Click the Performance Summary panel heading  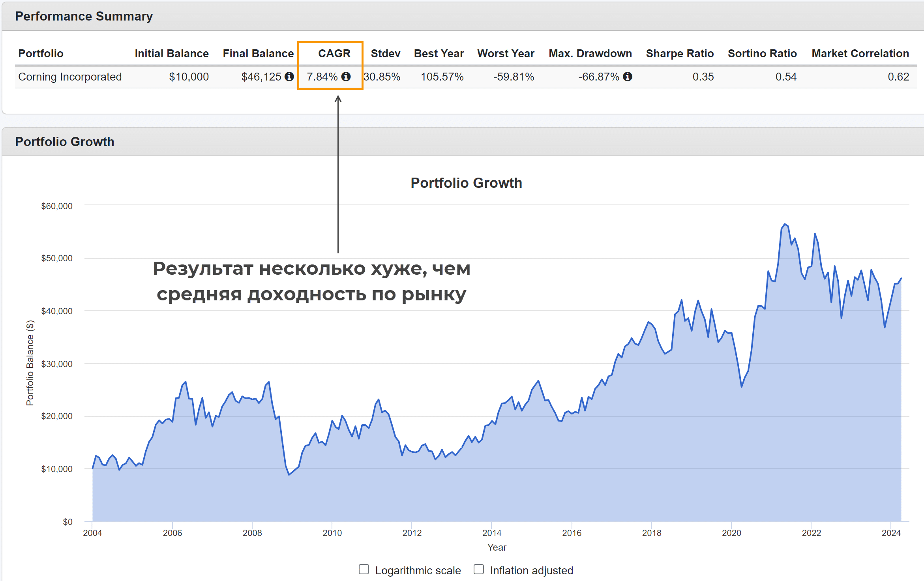coord(84,16)
